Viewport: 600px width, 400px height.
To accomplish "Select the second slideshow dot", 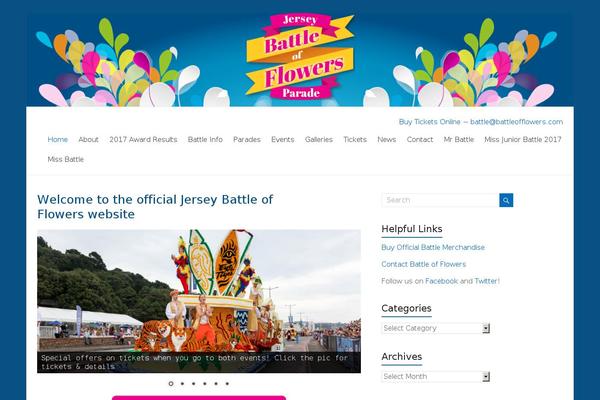I will coord(182,384).
